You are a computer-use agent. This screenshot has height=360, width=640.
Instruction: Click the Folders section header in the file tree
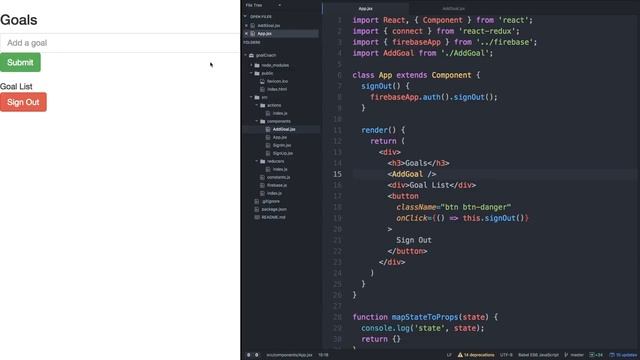point(252,42)
